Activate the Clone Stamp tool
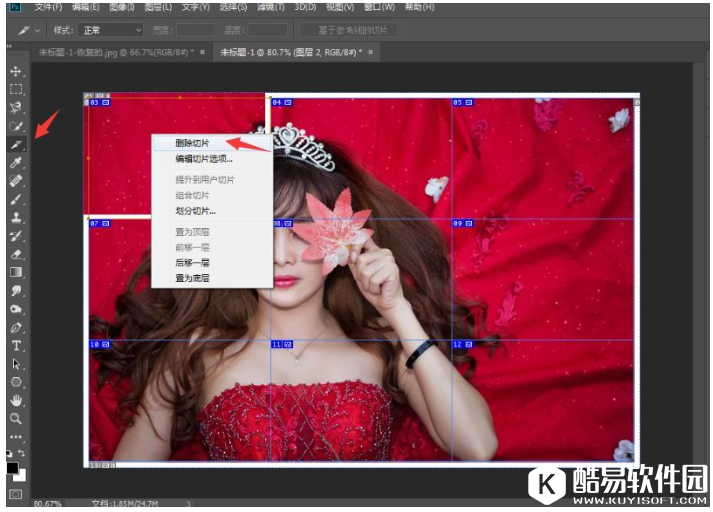 click(16, 217)
